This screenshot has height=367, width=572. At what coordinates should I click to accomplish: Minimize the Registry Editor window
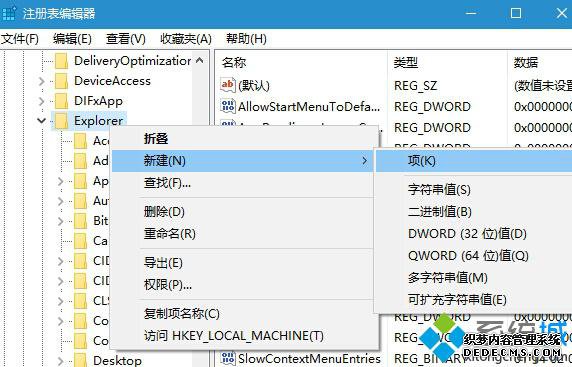[471, 13]
